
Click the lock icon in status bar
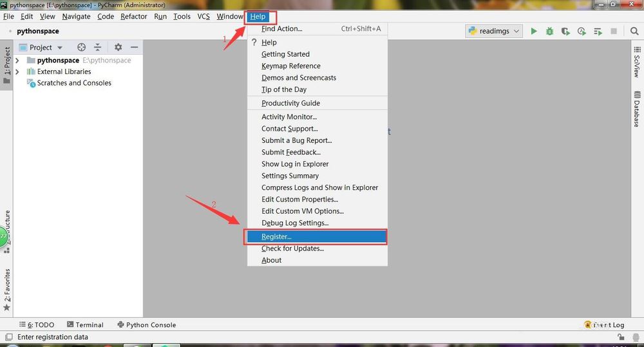(621, 337)
